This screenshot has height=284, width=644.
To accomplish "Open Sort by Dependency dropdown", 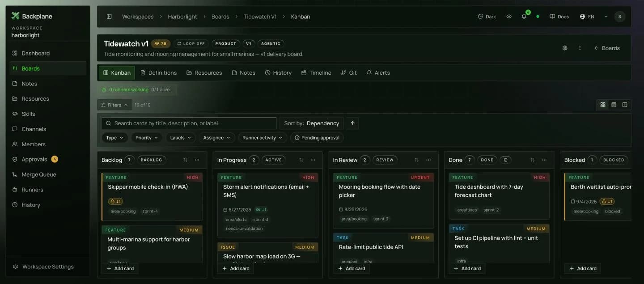I will click(x=312, y=123).
